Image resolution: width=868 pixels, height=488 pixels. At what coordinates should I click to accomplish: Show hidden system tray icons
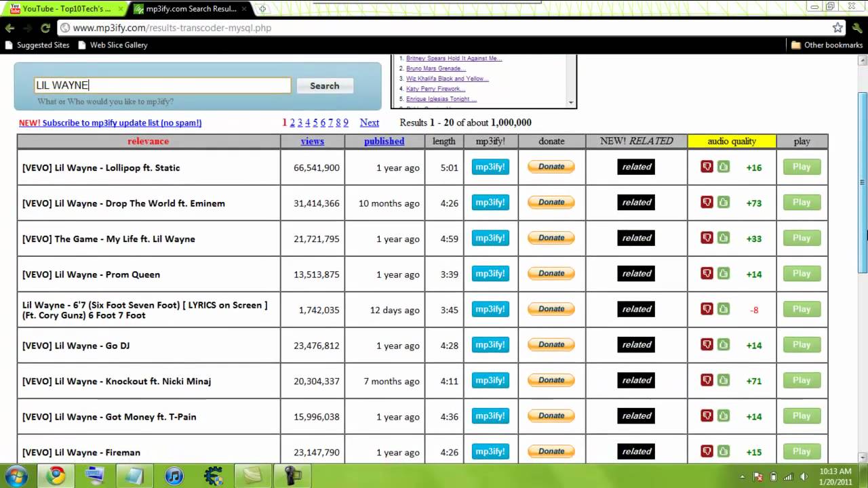(742, 476)
